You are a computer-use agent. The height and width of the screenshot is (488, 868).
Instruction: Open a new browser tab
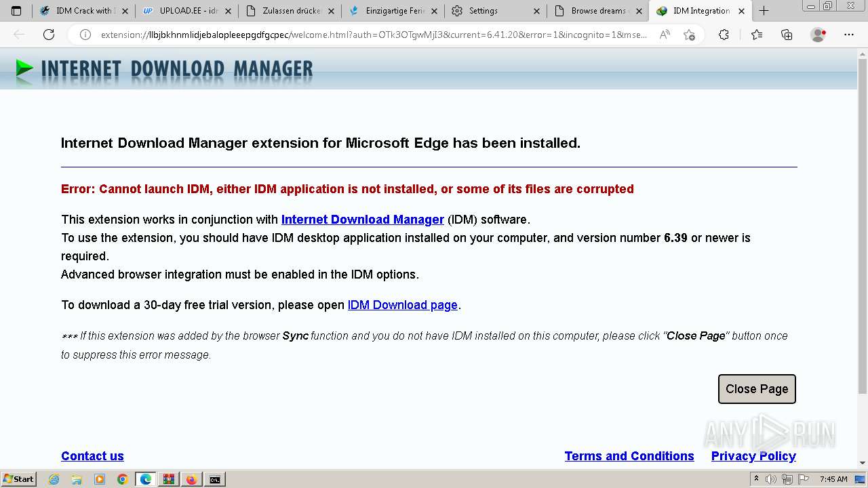tap(764, 11)
